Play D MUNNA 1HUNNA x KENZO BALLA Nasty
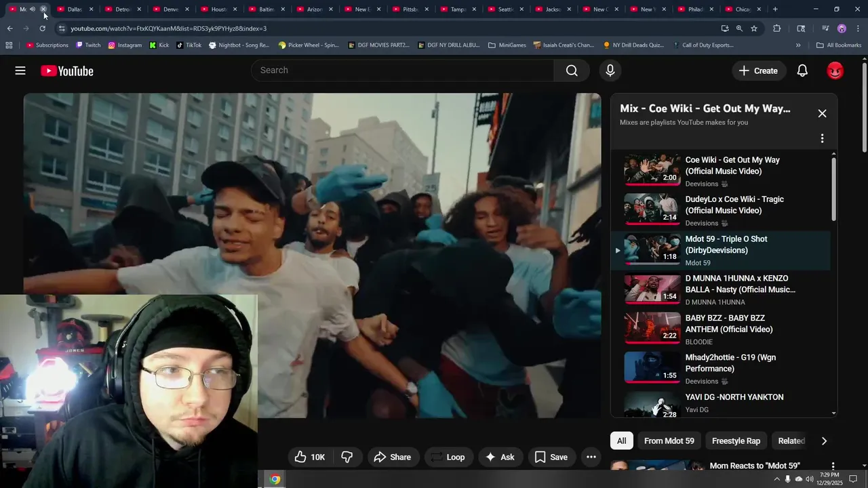Image resolution: width=868 pixels, height=488 pixels. point(720,289)
